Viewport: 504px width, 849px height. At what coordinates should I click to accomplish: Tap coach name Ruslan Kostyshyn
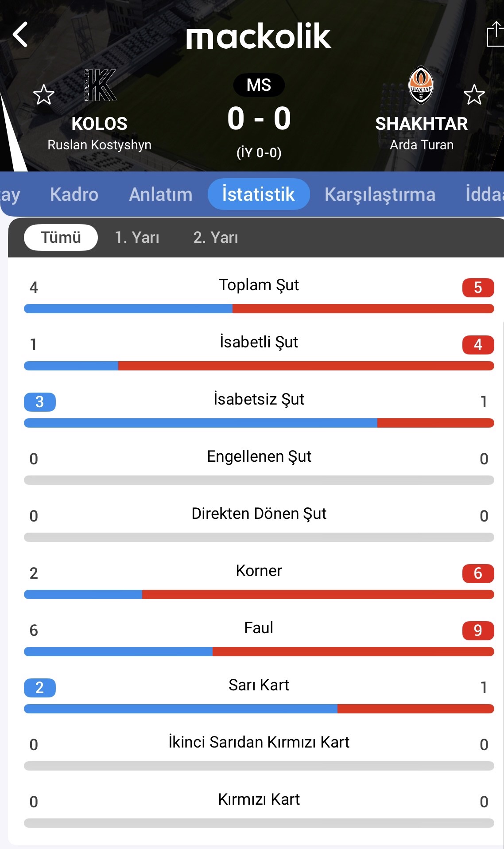[99, 145]
